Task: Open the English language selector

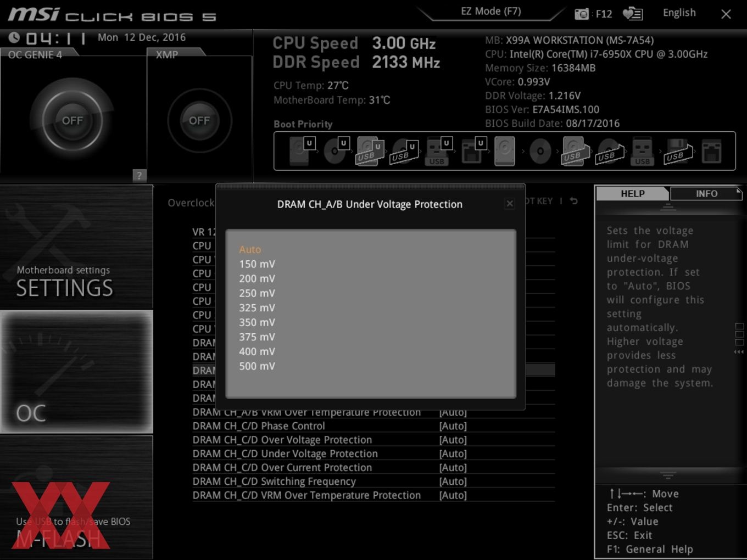Action: (679, 13)
